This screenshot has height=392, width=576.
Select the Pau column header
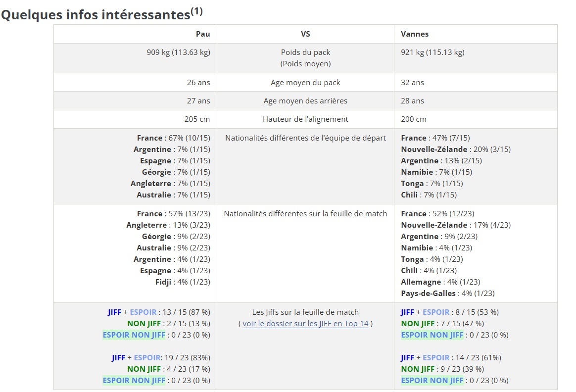pyautogui.click(x=203, y=34)
